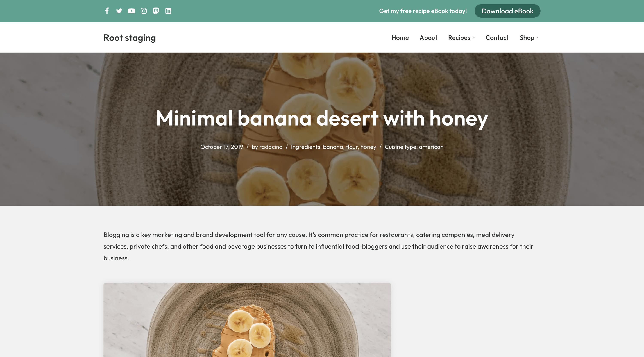Open the flour ingredient link

pyautogui.click(x=352, y=147)
